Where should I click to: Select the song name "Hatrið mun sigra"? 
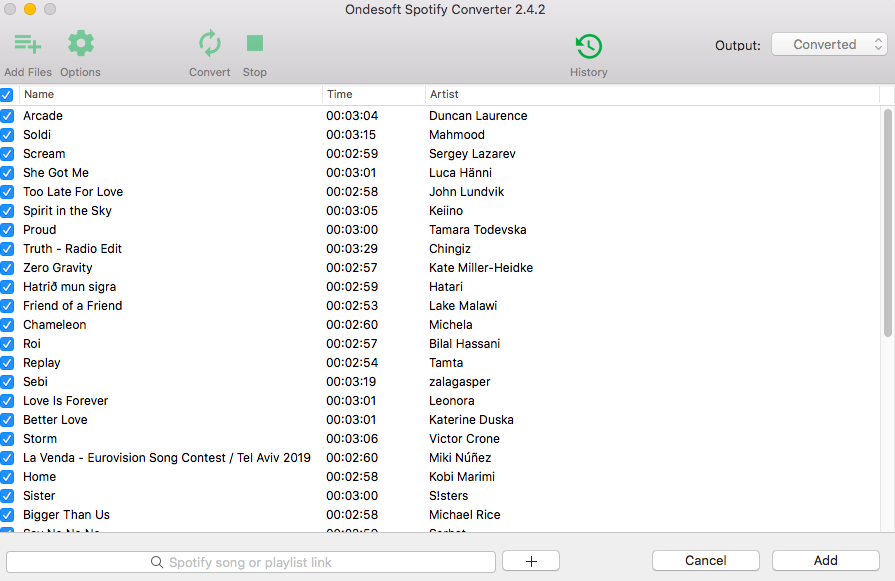[70, 287]
